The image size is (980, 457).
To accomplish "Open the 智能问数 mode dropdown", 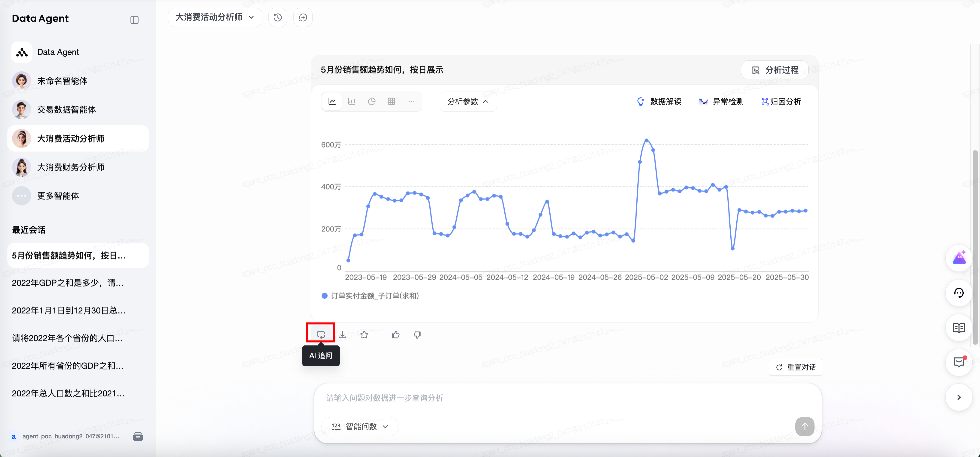I will tap(360, 427).
